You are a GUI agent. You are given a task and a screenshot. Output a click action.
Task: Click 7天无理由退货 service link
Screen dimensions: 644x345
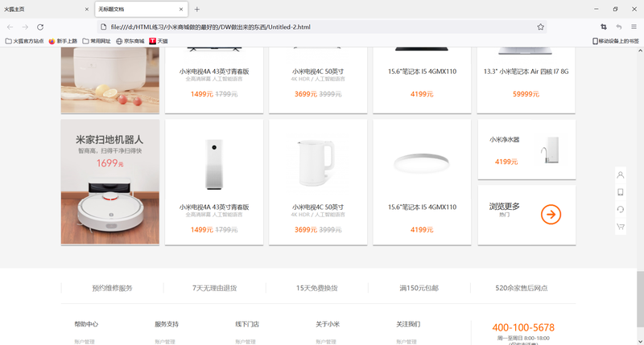[214, 288]
